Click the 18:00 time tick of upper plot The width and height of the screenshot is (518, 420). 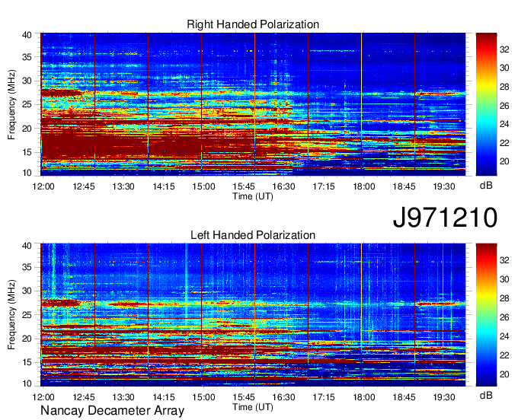tap(363, 186)
